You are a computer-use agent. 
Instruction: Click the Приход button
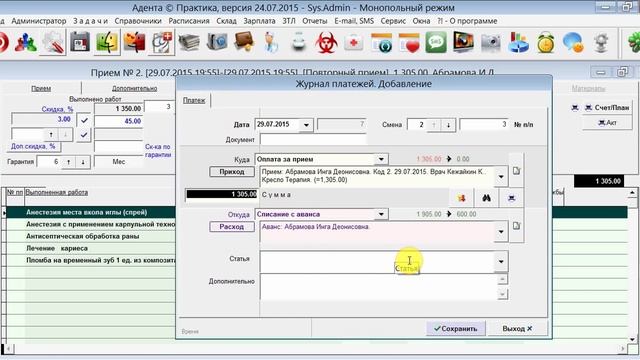[232, 172]
